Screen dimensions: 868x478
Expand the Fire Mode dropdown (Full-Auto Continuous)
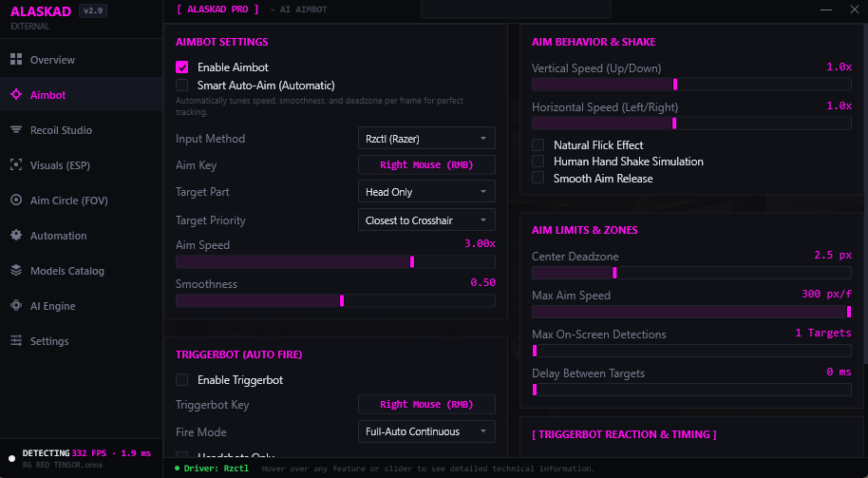click(426, 431)
